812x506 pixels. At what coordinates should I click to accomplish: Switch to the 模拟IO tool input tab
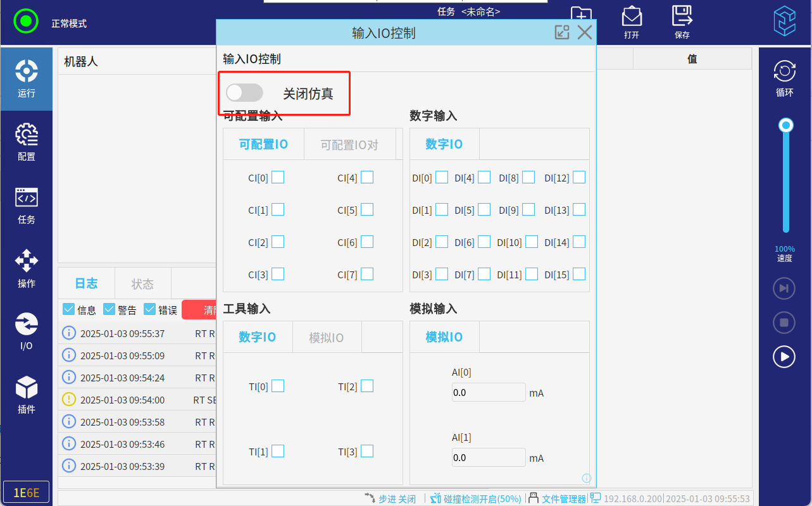click(327, 338)
